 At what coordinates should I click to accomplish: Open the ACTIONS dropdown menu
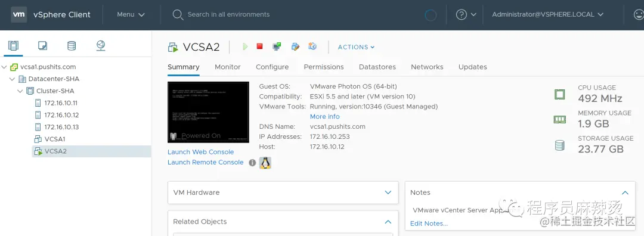click(356, 47)
